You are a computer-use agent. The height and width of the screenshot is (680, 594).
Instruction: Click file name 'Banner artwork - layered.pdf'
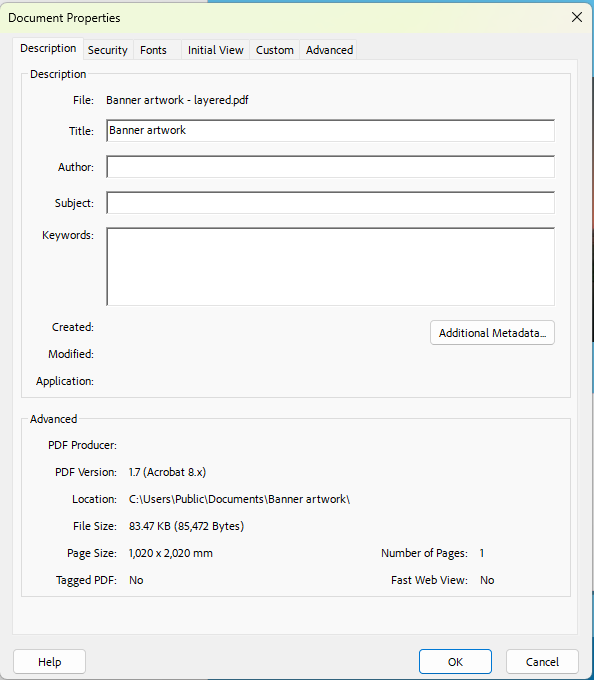177,100
